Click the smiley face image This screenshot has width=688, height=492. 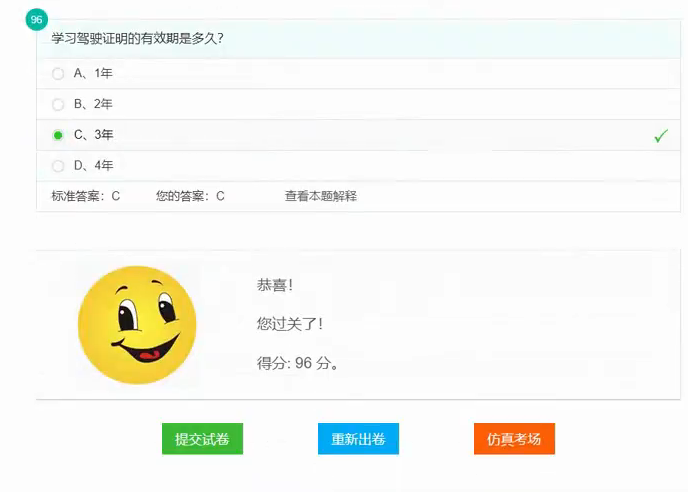pos(137,325)
